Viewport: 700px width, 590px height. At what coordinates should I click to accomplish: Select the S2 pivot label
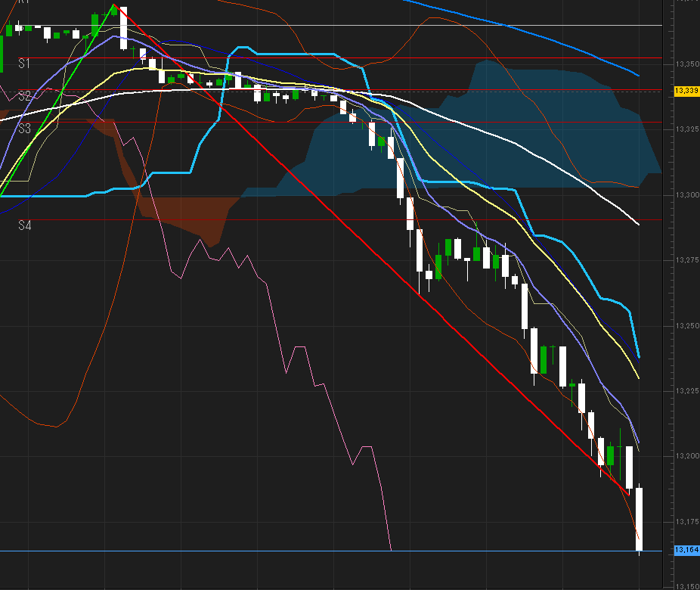24,96
